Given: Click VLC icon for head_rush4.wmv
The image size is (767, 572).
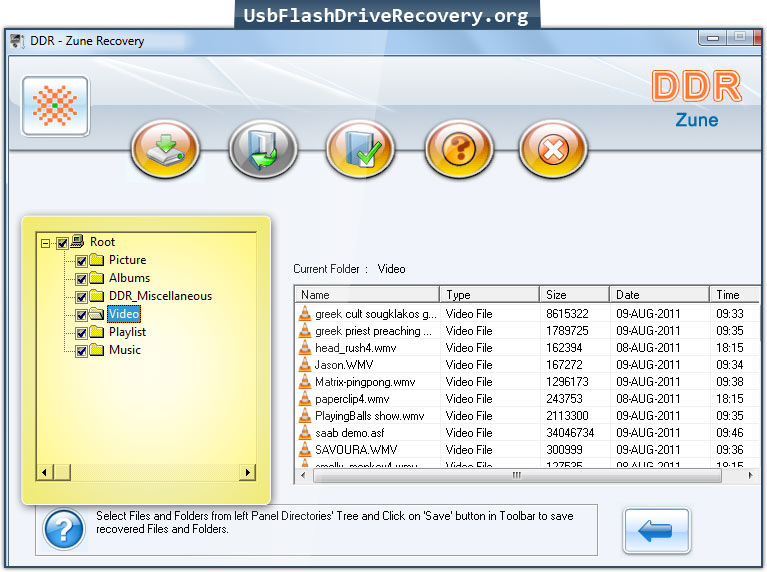Looking at the screenshot, I should pyautogui.click(x=305, y=347).
